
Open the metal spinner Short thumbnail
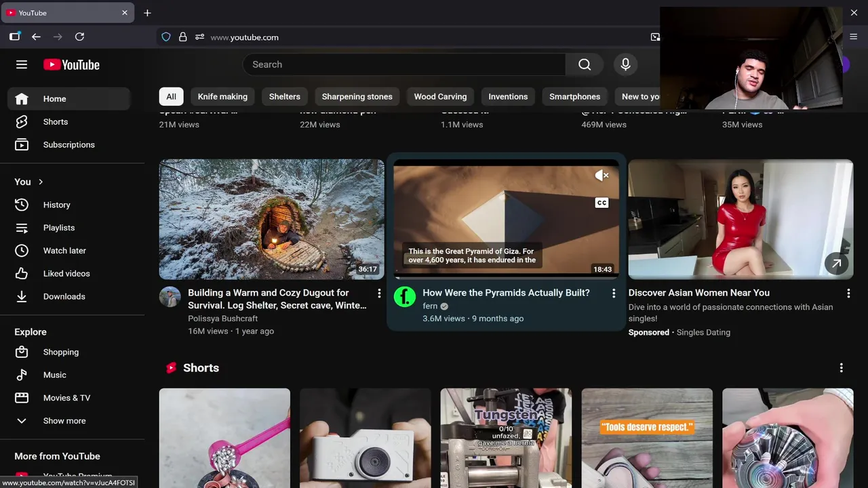point(788,438)
